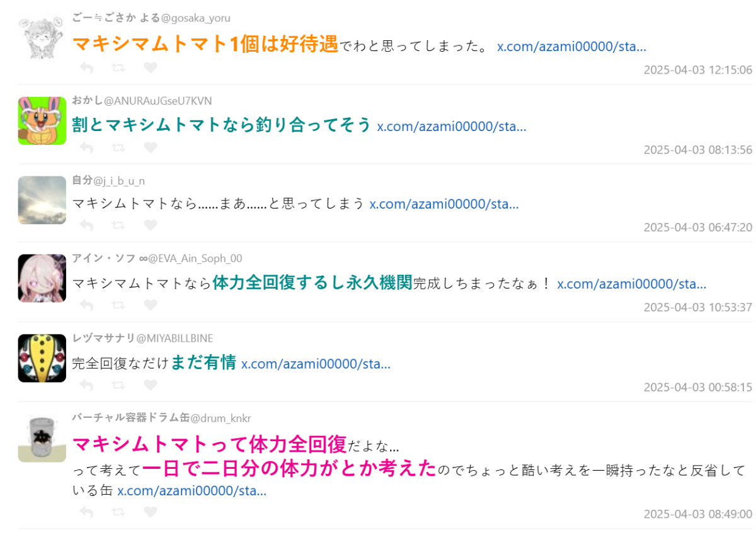Open x.com link in gosaka_yoru's tweet
This screenshot has height=535, width=756.
coord(571,47)
